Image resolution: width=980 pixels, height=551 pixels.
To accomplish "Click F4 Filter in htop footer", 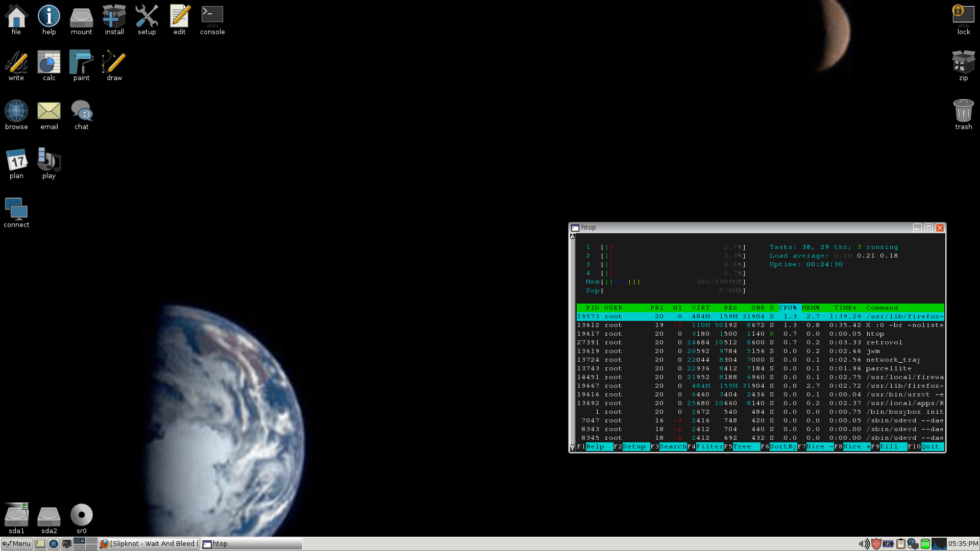I will point(705,446).
